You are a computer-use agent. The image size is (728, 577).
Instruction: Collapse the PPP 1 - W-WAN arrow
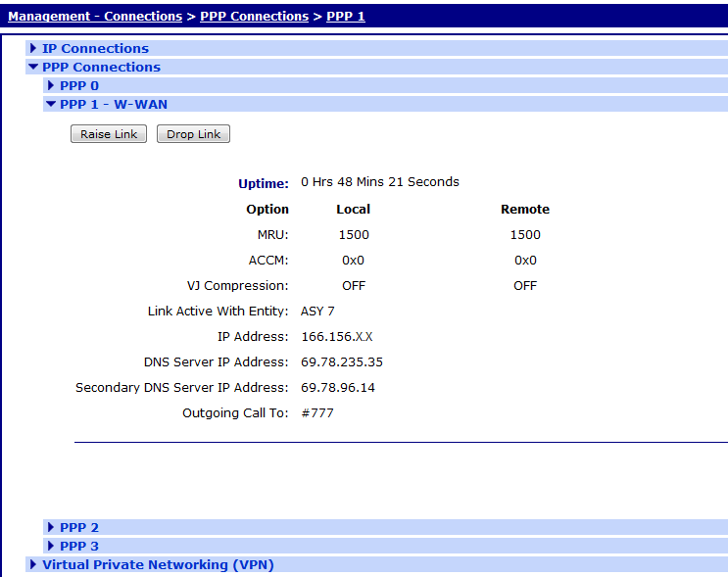(x=51, y=104)
